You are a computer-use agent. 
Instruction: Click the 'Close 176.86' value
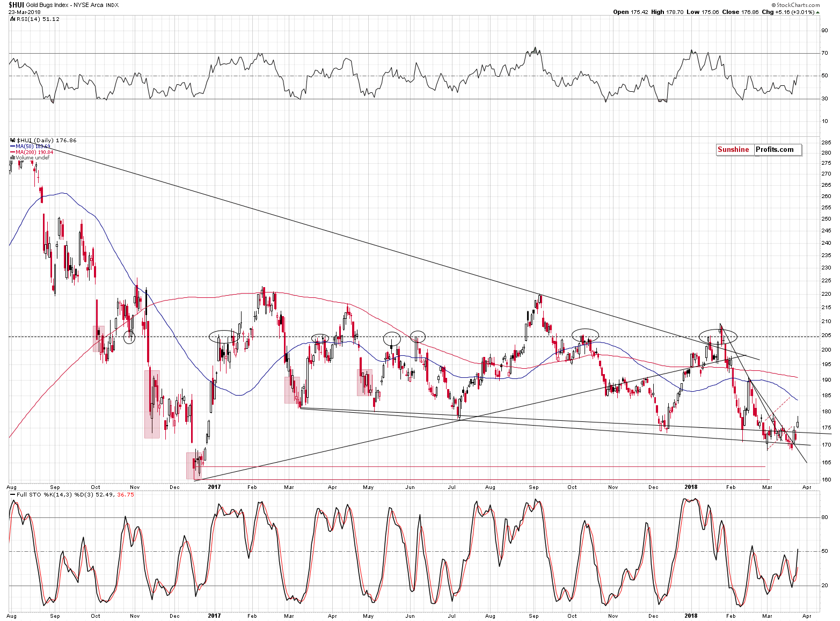pos(739,12)
